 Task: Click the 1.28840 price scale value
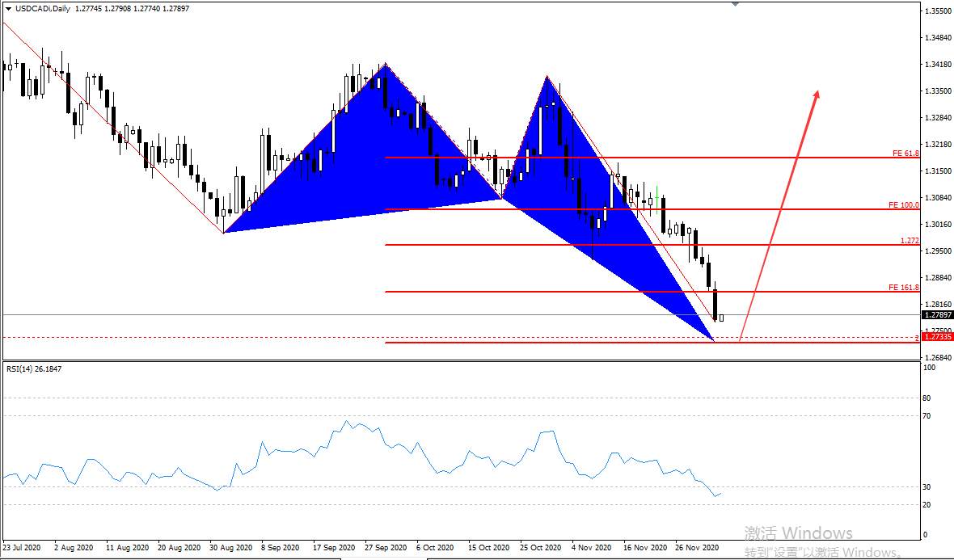point(938,278)
